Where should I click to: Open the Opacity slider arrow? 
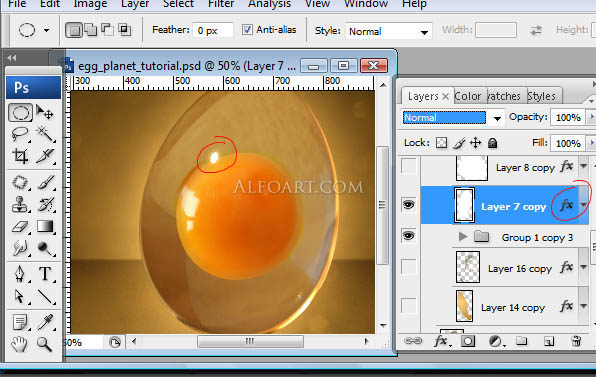591,117
